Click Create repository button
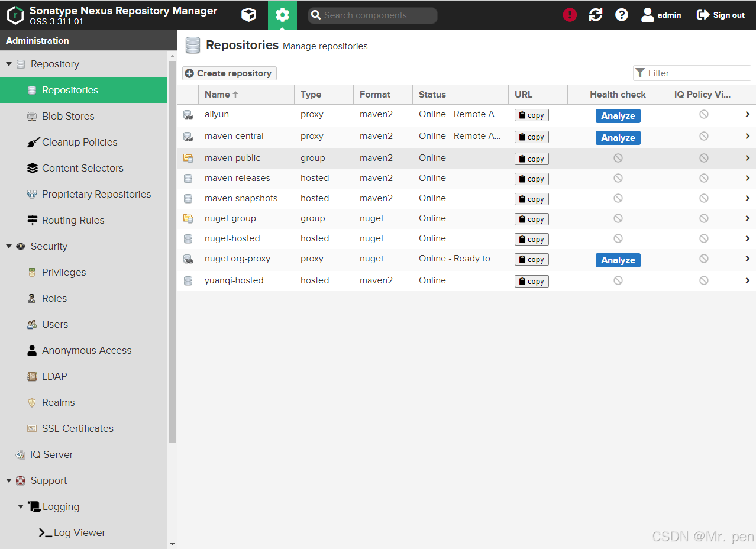This screenshot has width=756, height=549. 230,73
